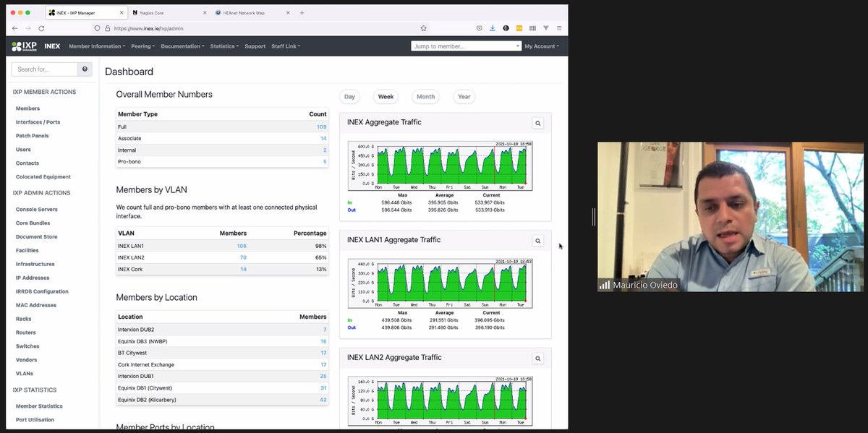Magnify the INEX LAN1 Aggregate Traffic graph
Image resolution: width=868 pixels, height=433 pixels.
point(538,241)
